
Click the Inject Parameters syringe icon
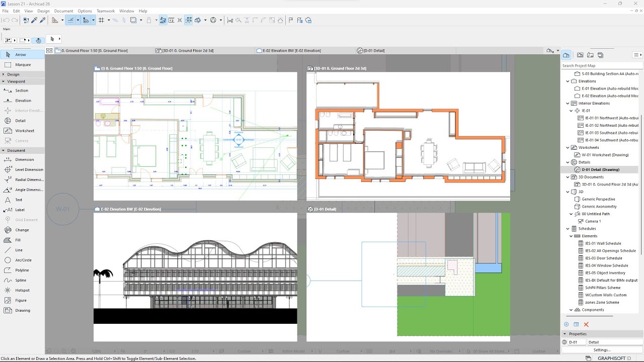43,20
